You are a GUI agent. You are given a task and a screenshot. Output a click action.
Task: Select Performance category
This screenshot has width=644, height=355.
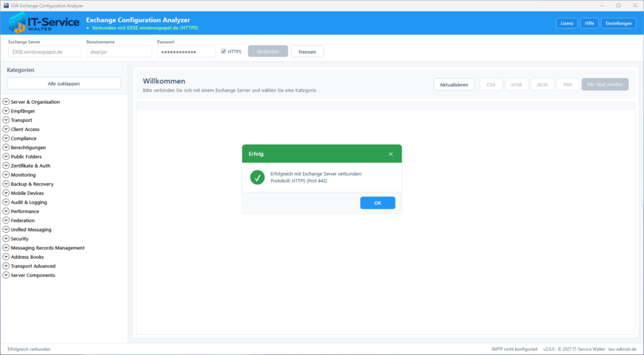click(25, 211)
